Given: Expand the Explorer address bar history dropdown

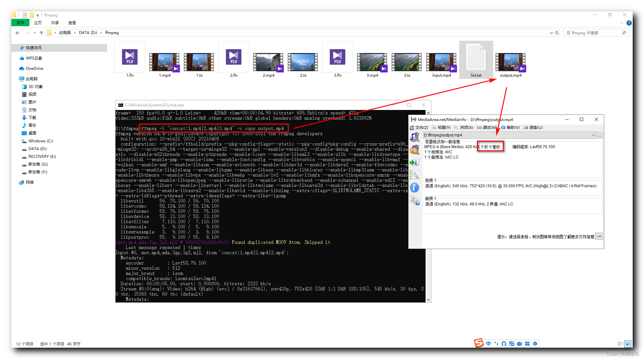Looking at the screenshot, I should click(x=551, y=33).
